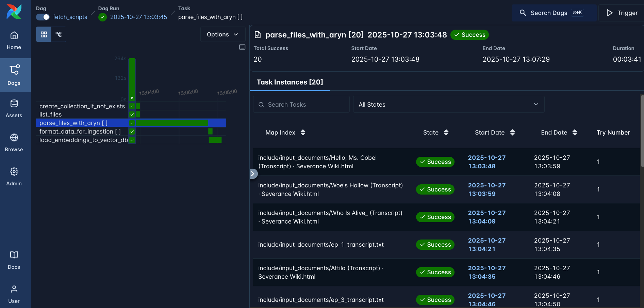Open the Browse globe icon
644x308 pixels.
(x=14, y=142)
